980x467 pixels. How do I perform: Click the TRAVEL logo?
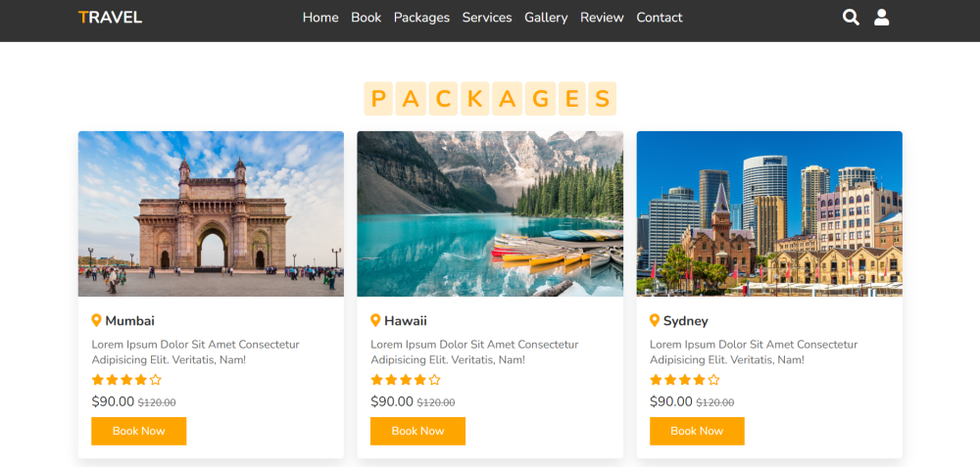click(x=110, y=18)
